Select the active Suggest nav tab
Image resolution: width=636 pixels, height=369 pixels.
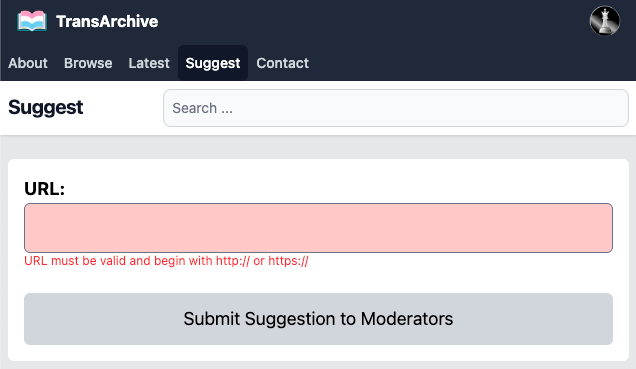213,63
